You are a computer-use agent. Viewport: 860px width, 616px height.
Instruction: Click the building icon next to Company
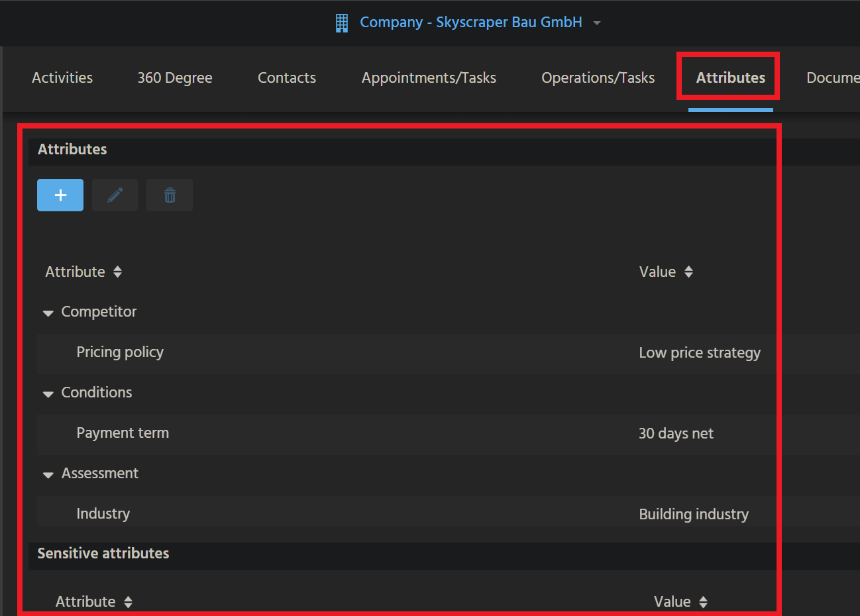click(x=342, y=22)
